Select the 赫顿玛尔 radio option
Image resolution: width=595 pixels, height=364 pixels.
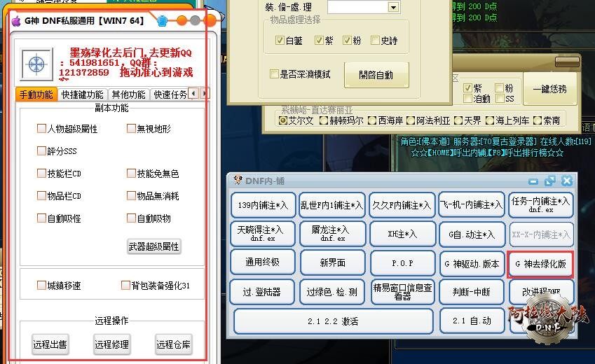pyautogui.click(x=324, y=120)
